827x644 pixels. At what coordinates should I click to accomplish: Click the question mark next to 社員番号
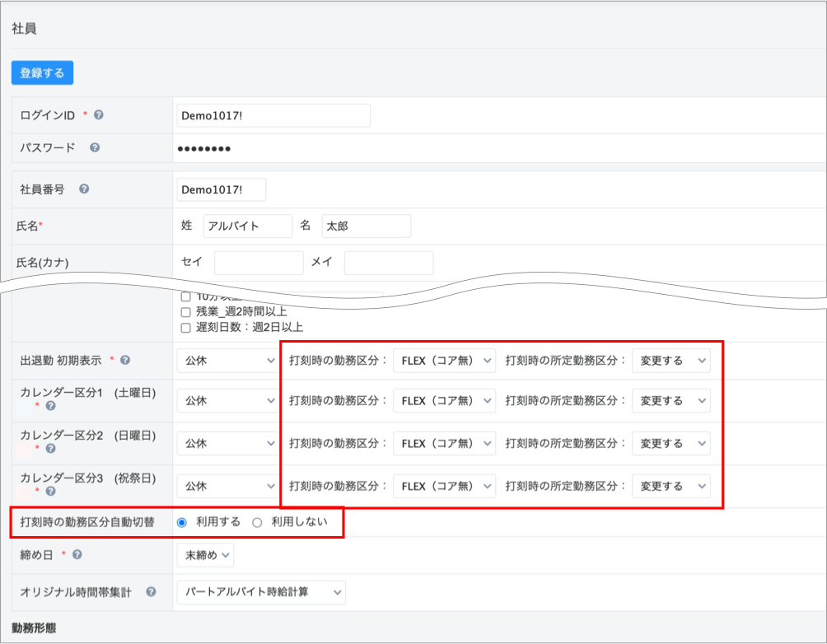pos(83,189)
